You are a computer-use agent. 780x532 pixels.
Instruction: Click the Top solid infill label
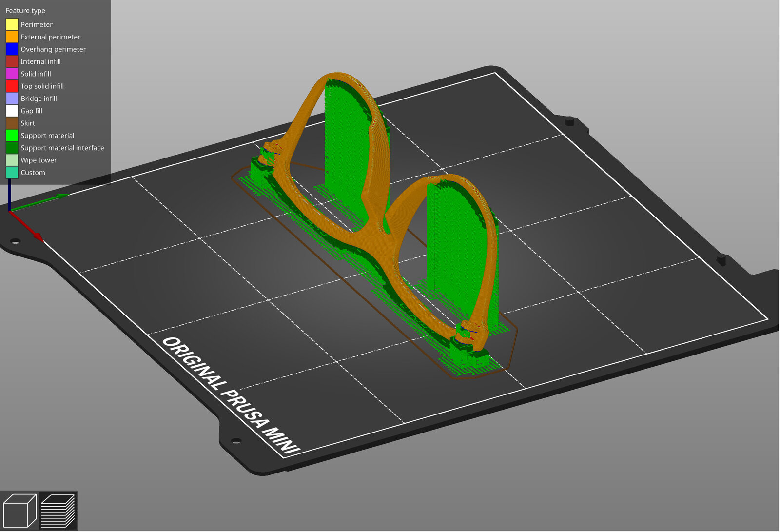click(x=42, y=86)
